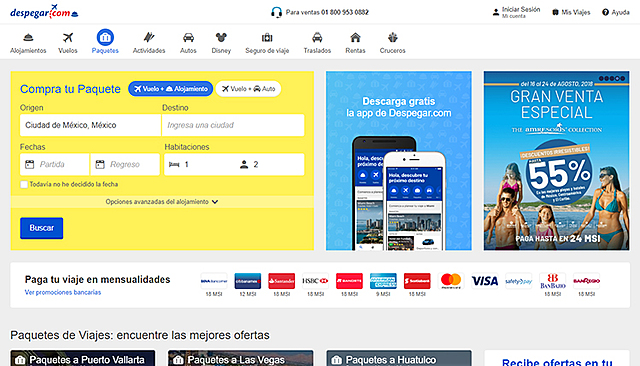Open Paquetes a Puerto Vallarta card
This screenshot has width=640, height=366.
click(x=83, y=358)
